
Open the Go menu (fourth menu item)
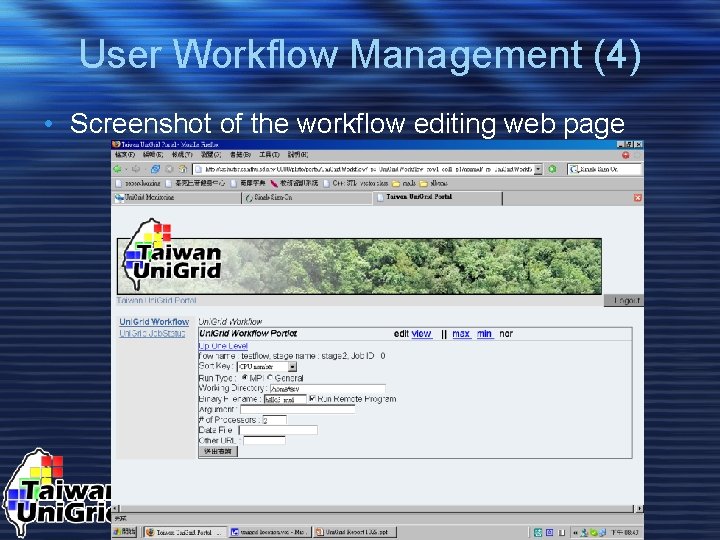pyautogui.click(x=211, y=155)
